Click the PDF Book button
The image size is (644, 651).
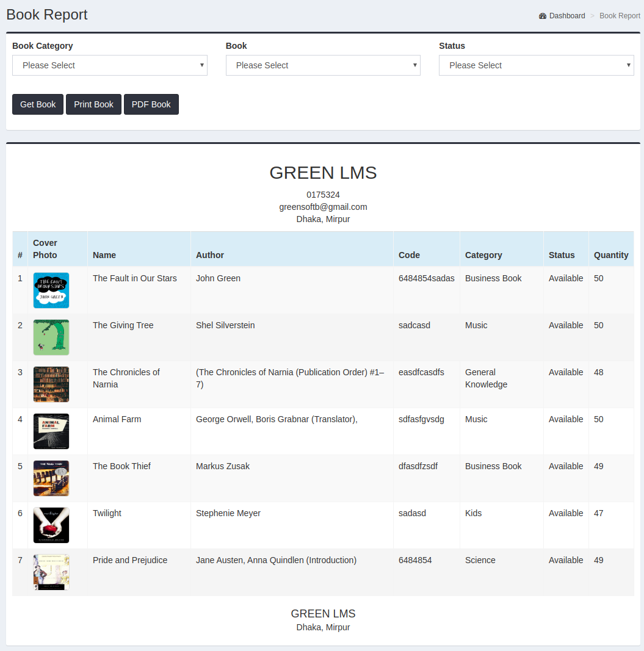(151, 104)
